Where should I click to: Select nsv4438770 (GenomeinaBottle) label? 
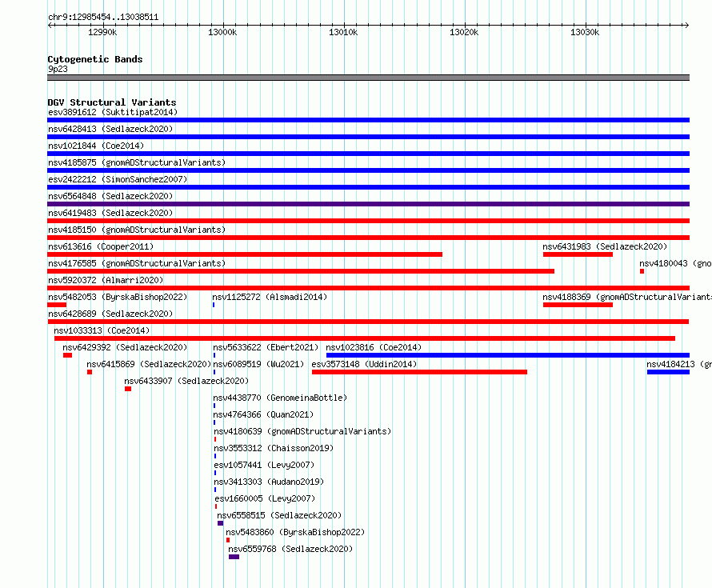pos(280,398)
